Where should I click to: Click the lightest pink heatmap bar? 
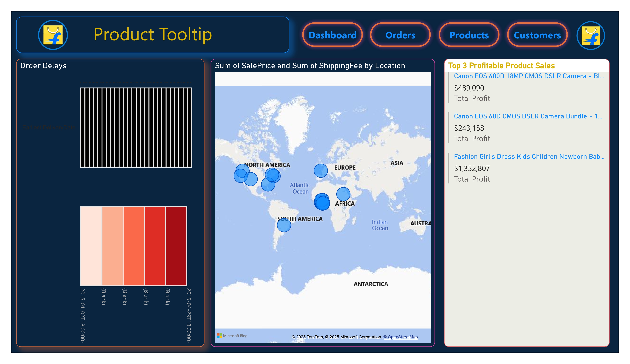click(x=91, y=246)
